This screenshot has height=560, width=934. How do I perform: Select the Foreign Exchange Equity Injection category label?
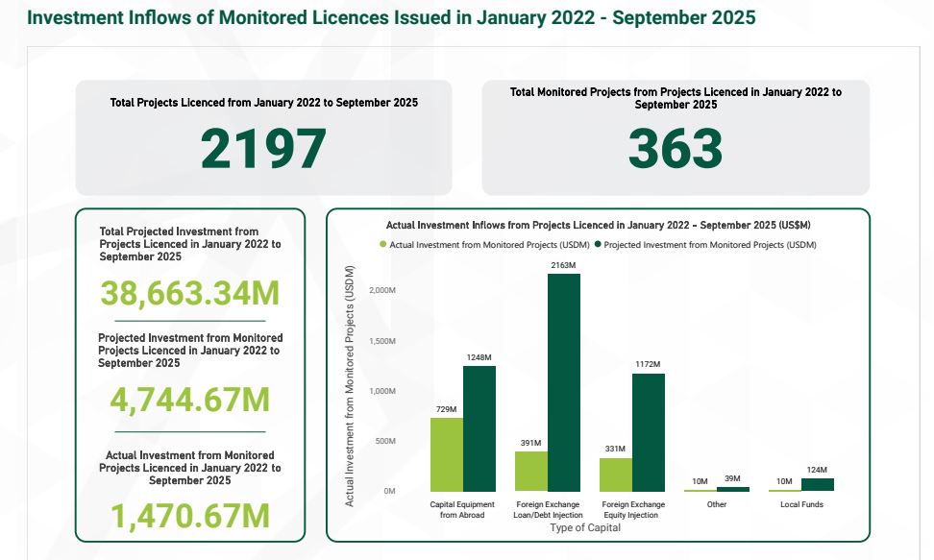click(634, 508)
